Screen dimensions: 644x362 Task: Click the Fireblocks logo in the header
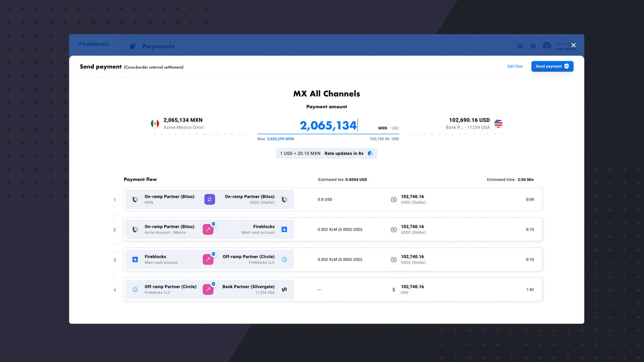tap(94, 45)
